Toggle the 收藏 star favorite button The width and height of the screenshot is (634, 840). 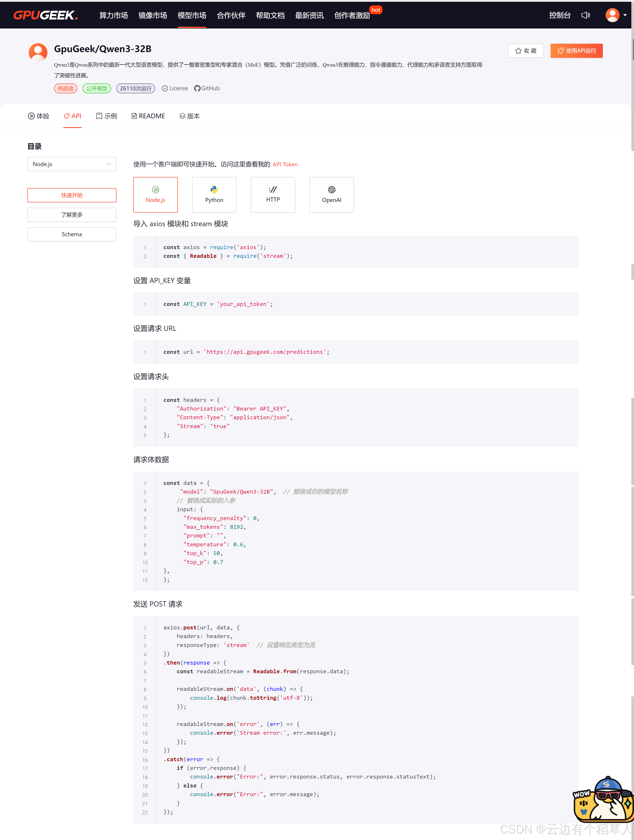[x=525, y=51]
